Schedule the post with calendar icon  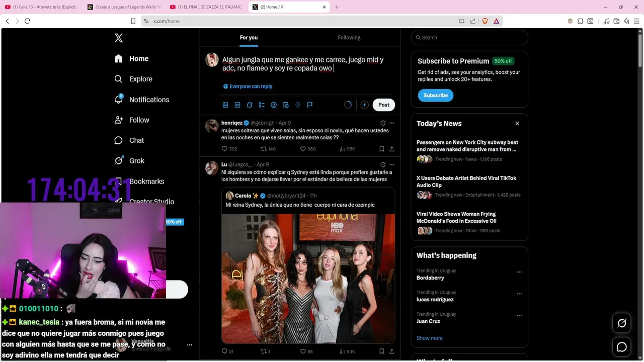(286, 105)
